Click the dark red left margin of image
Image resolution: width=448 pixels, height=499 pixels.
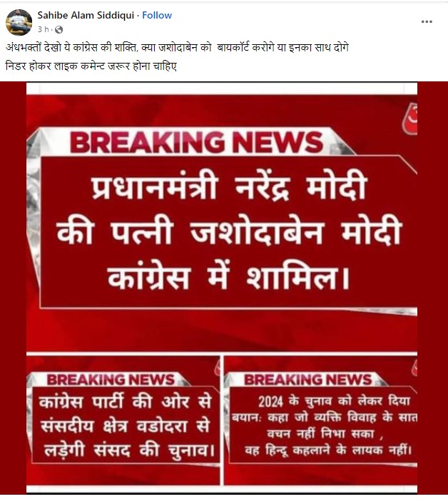[13, 286]
